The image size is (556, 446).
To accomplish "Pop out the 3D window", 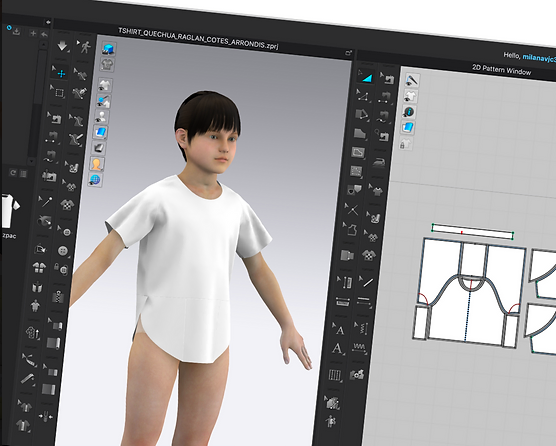I will tap(349, 53).
